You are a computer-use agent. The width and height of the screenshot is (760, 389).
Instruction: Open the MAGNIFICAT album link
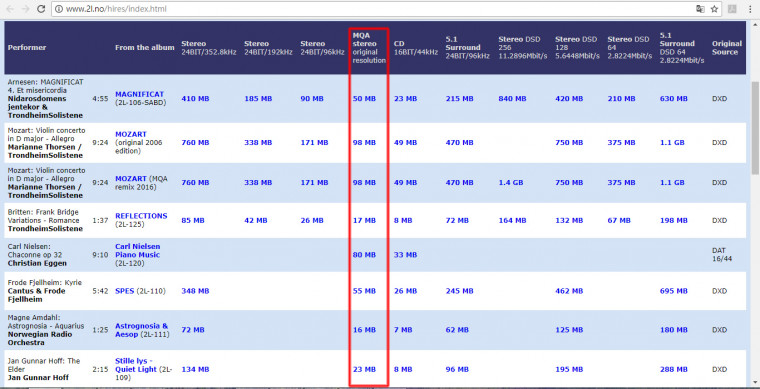[139, 94]
